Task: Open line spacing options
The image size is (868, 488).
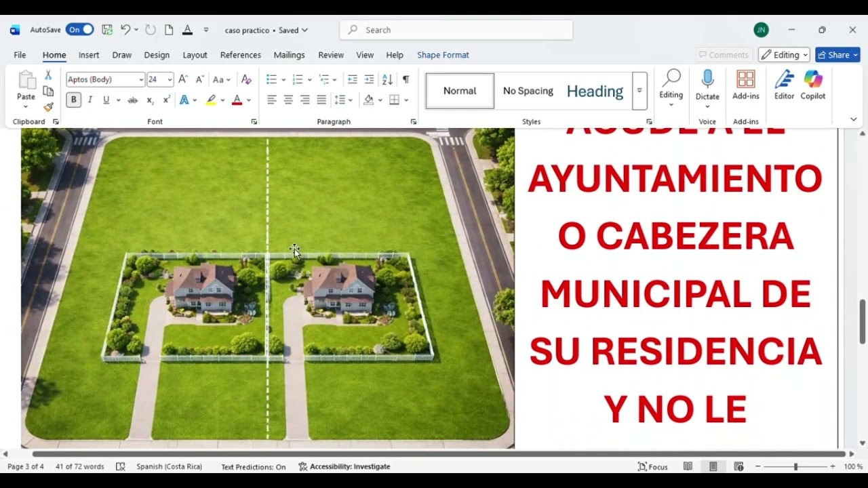Action: [x=343, y=100]
